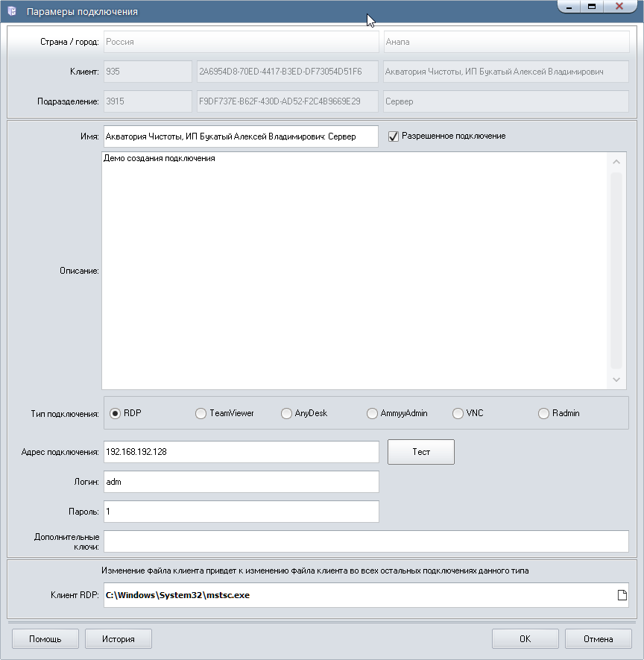Screen dimensions: 644x660
Task: Confirm with the OK button
Action: pos(525,639)
